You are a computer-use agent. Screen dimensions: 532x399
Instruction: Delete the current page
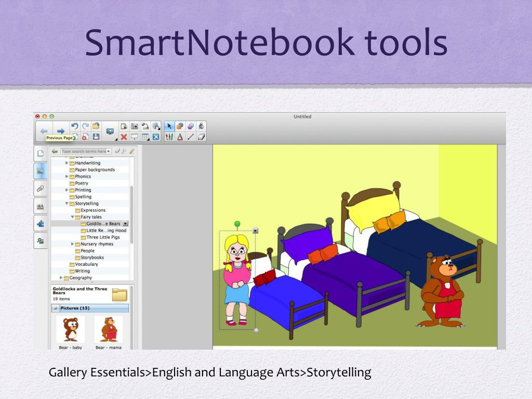86,137
